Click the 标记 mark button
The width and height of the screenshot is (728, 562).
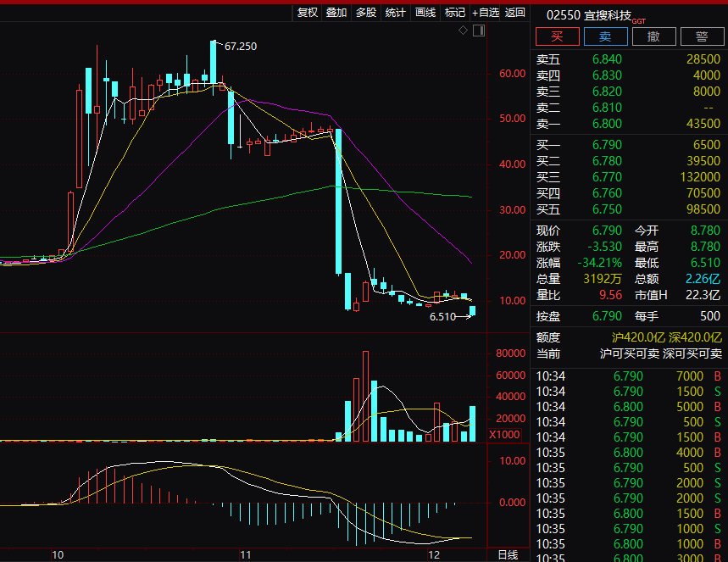click(455, 12)
